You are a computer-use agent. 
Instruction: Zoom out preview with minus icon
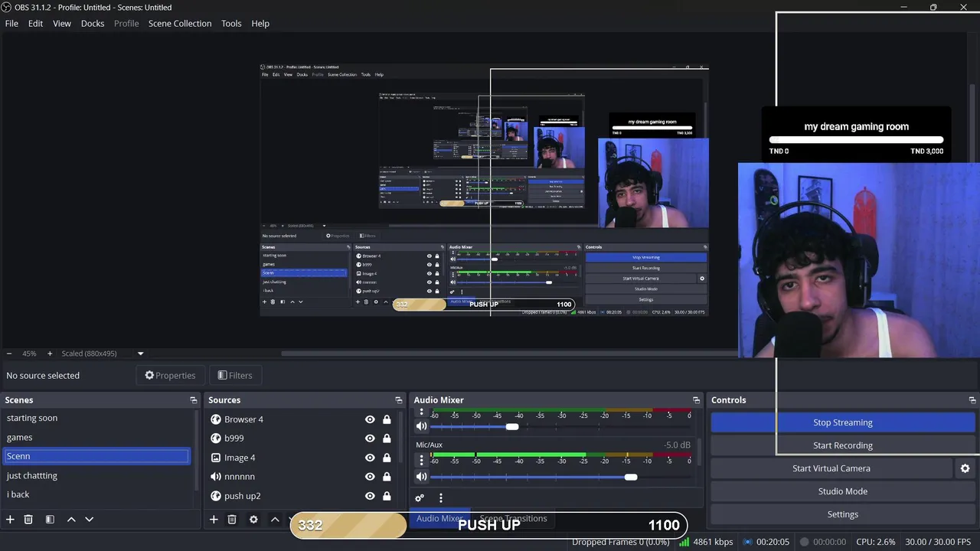(9, 354)
